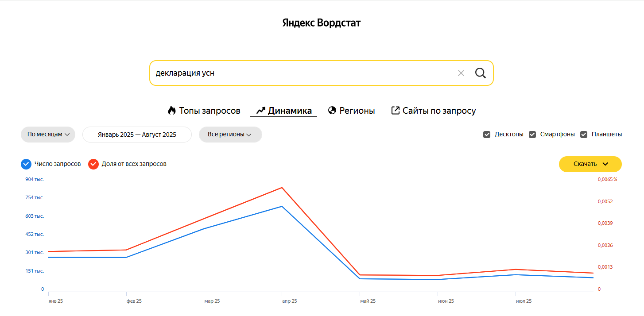Click the external link icon for sites

pos(396,111)
